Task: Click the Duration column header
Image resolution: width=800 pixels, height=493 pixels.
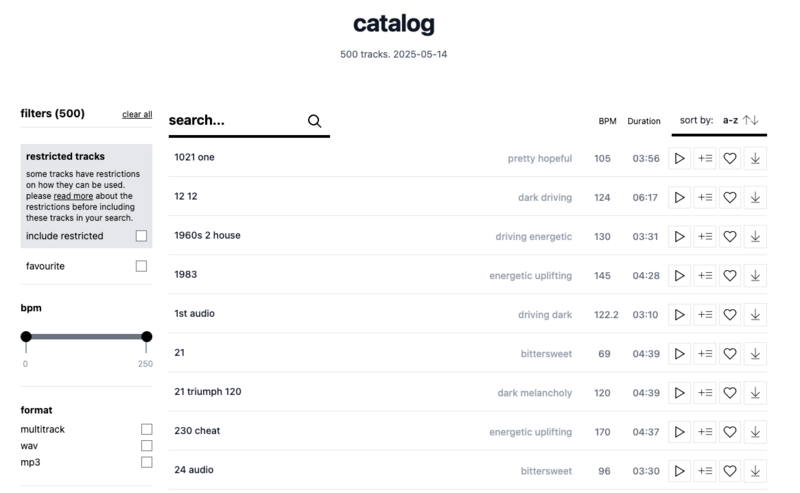Action: pos(644,121)
